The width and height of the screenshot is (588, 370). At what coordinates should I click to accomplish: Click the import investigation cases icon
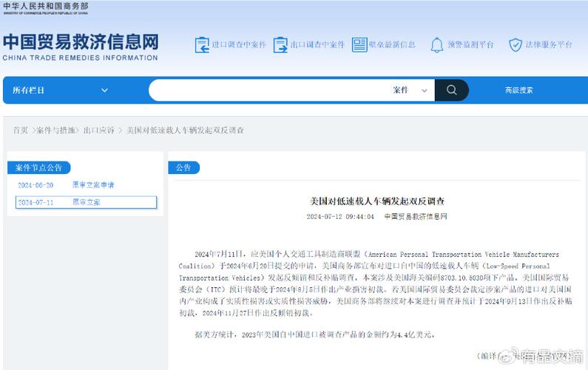coord(202,45)
